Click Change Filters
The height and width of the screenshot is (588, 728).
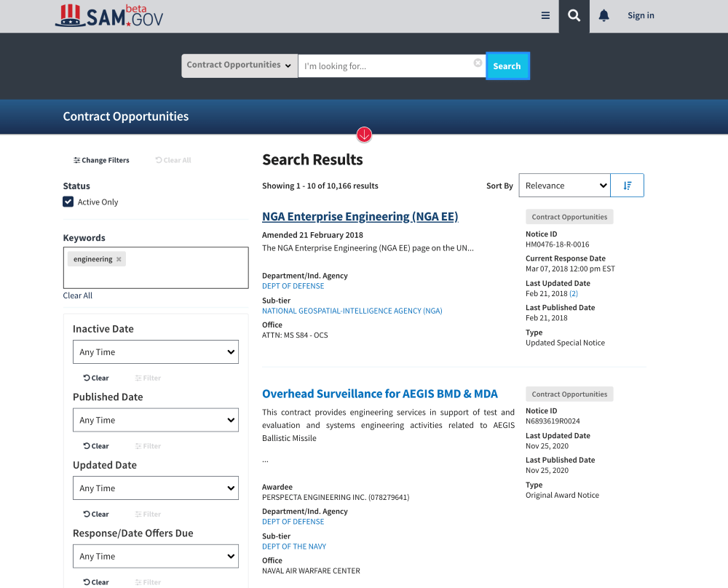click(101, 160)
